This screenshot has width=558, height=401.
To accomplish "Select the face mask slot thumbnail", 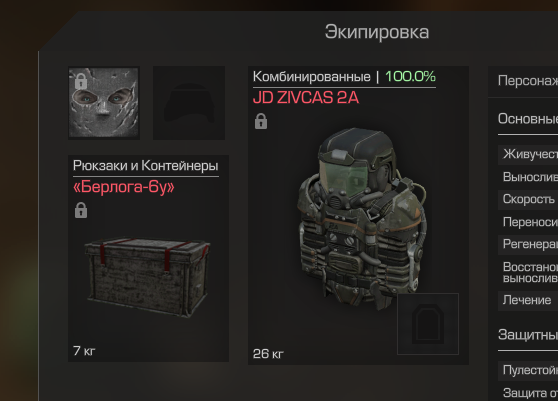I will 104,102.
